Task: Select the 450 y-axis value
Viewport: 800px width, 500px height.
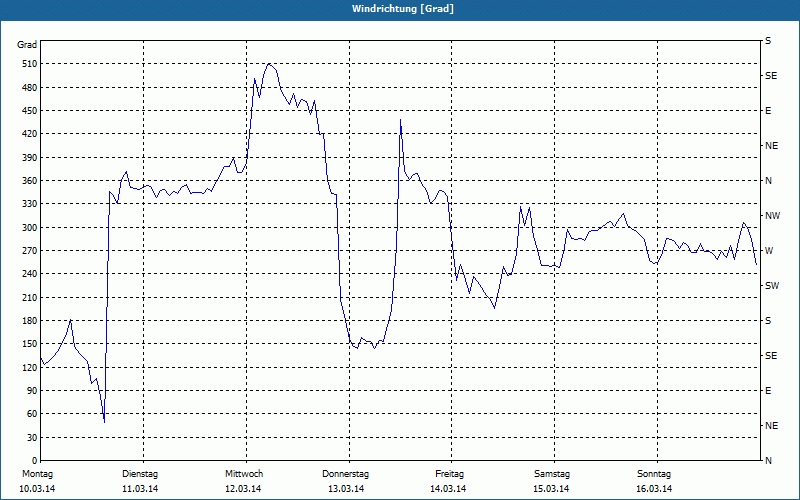Action: coord(29,111)
